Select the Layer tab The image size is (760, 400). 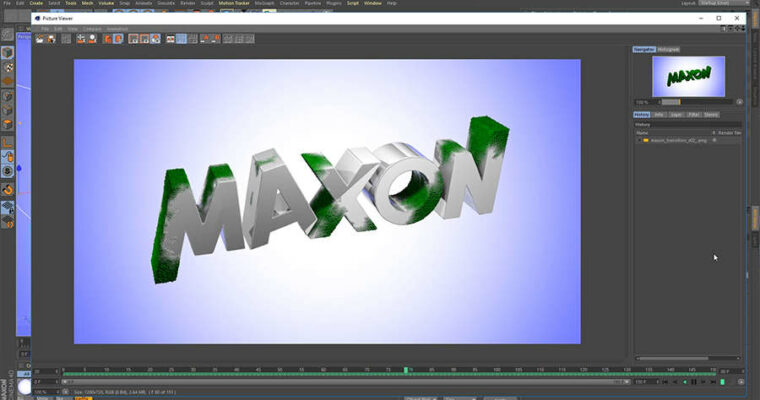click(676, 115)
